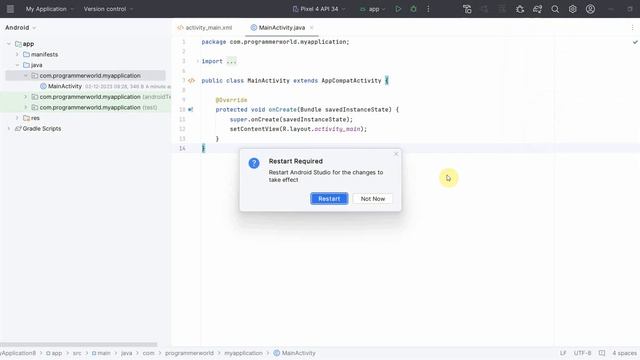Close the Restart Required dialog
This screenshot has height=360, width=640.
(396, 154)
